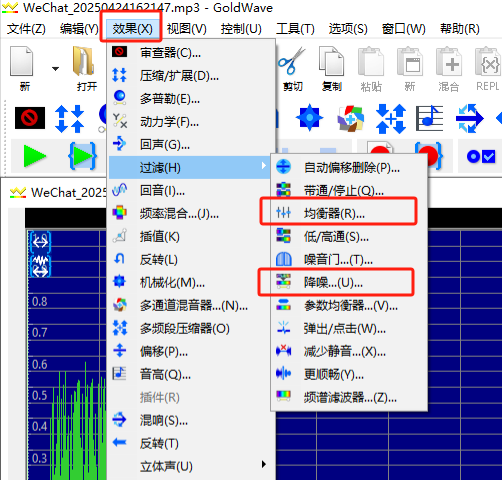Viewport: 502px width, 480px height.
Task: Choose 均衡器(R)... in filter submenu
Action: 349,213
